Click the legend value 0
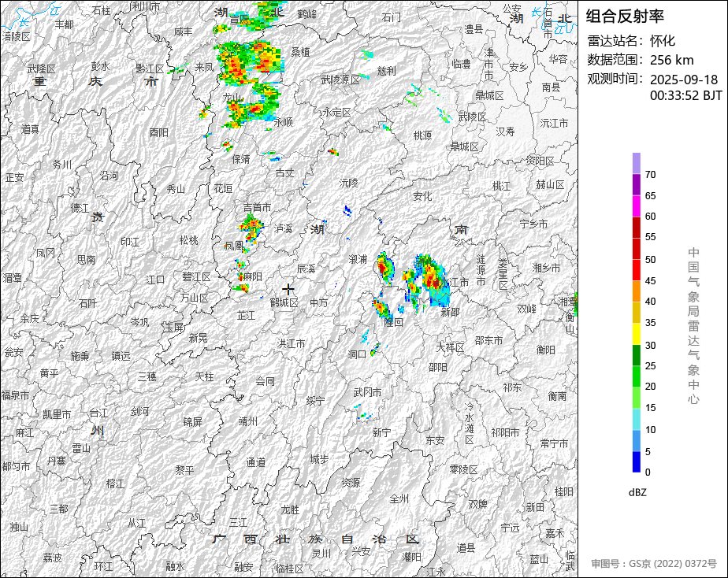The width and height of the screenshot is (728, 578). pyautogui.click(x=648, y=472)
